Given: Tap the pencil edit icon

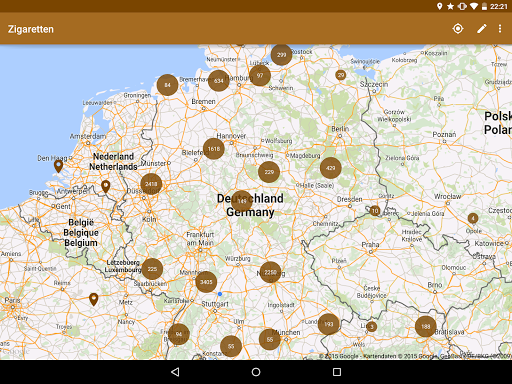Looking at the screenshot, I should point(481,29).
